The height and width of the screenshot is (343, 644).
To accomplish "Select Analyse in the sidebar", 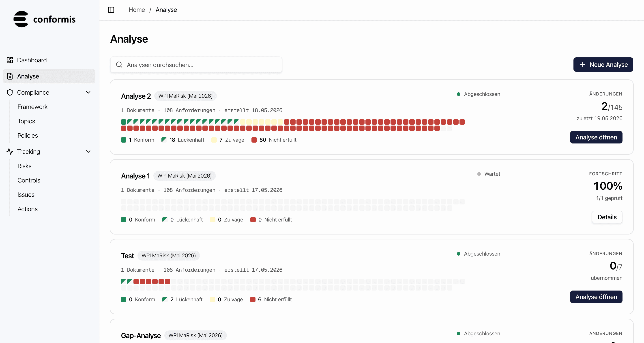I will coord(49,76).
